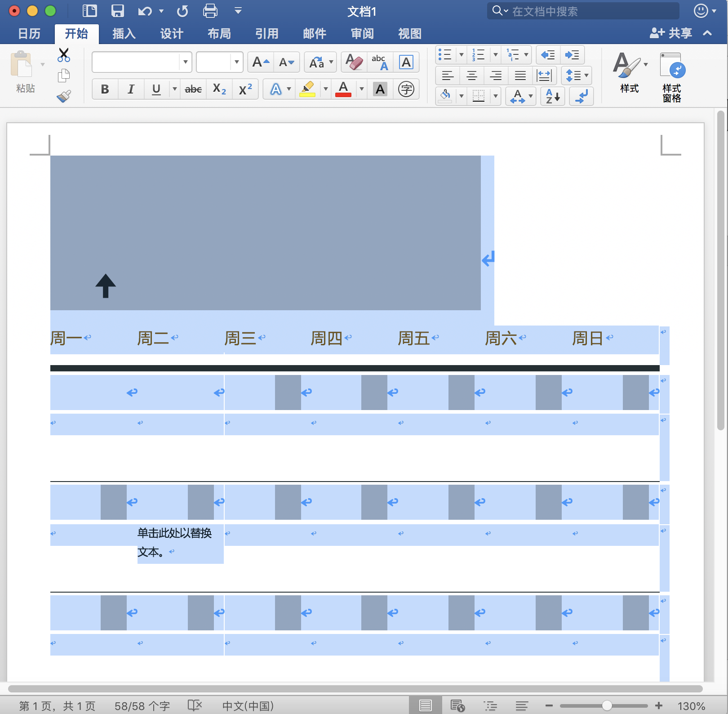Switch to the 设计 tab
Viewport: 728px width, 714px height.
[172, 34]
